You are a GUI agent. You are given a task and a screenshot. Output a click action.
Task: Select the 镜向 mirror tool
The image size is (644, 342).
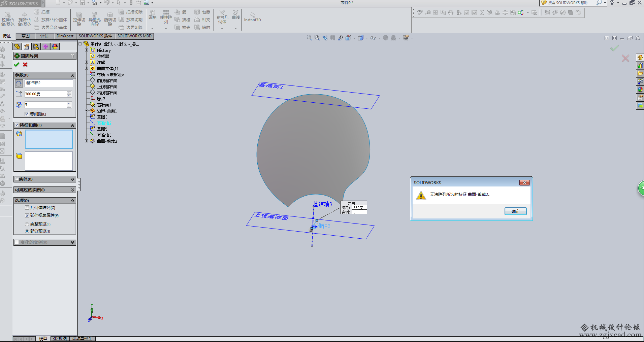(x=202, y=27)
